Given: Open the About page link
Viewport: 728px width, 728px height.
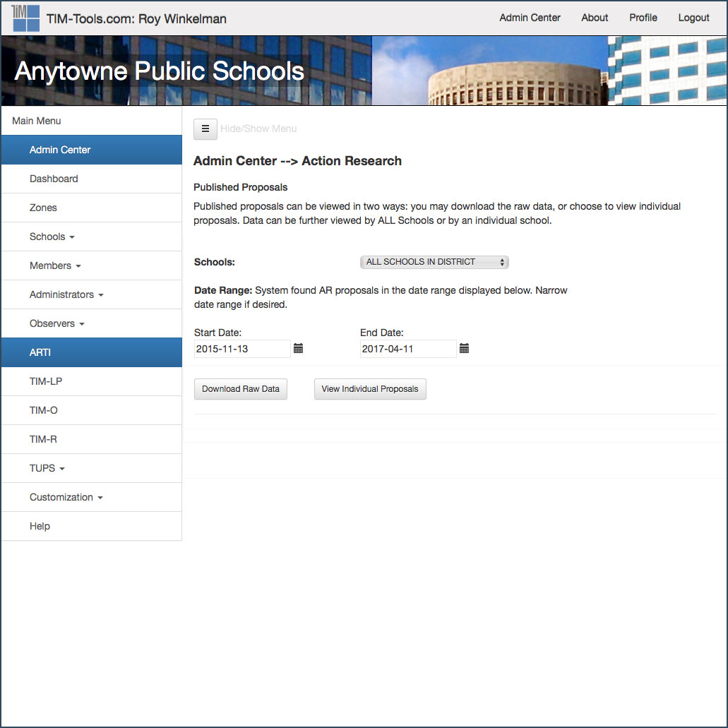Looking at the screenshot, I should [x=595, y=18].
